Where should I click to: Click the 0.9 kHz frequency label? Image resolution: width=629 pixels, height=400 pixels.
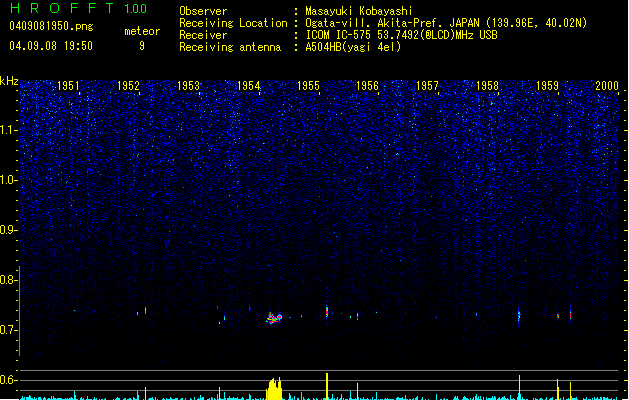[9, 230]
